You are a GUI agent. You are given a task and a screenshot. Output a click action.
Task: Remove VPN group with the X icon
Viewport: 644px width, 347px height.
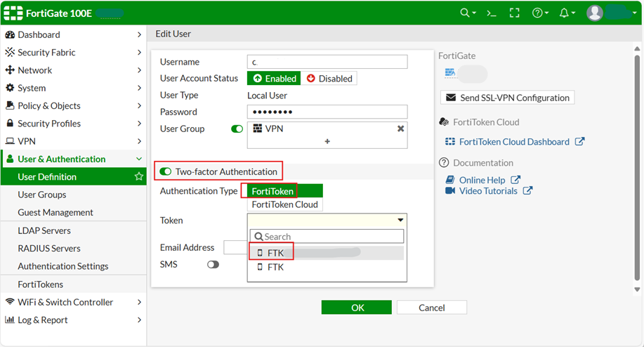click(400, 129)
